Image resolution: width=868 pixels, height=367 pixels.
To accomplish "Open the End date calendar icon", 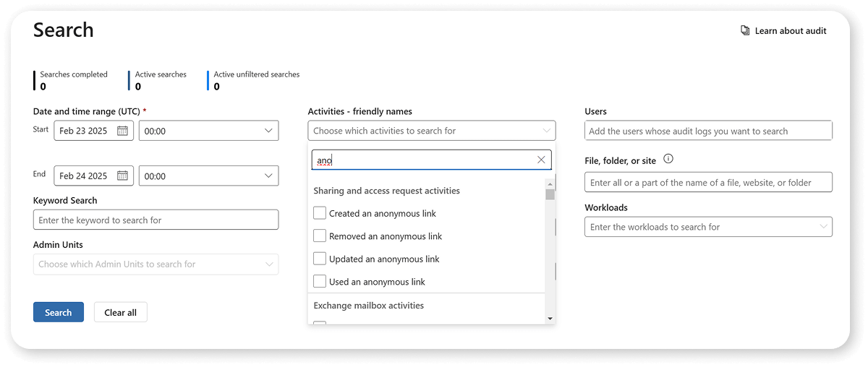I will pos(122,176).
